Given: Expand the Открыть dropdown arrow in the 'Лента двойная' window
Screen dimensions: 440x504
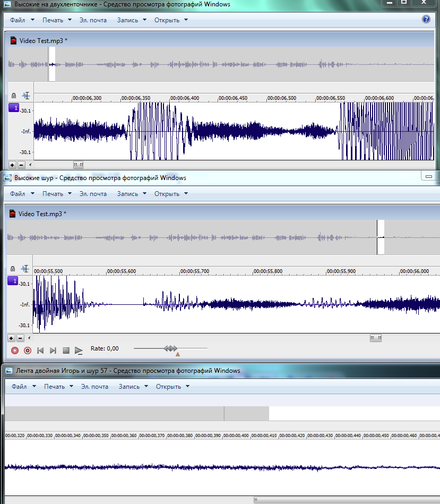Looking at the screenshot, I should click(x=187, y=386).
